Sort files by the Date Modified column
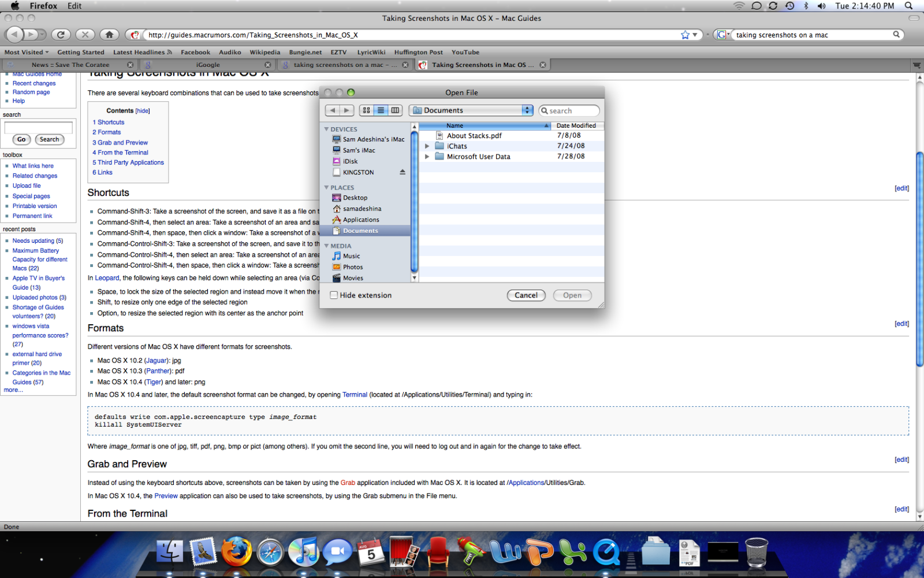The height and width of the screenshot is (578, 924). coord(577,125)
